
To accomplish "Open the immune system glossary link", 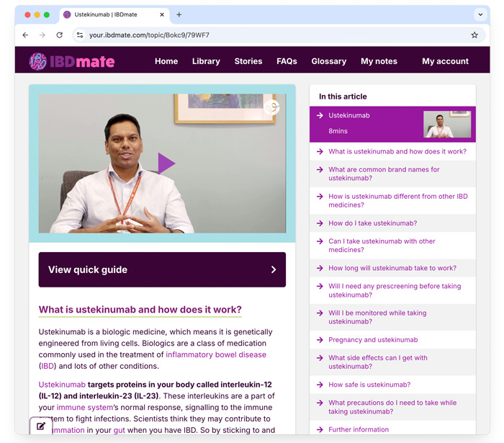I will tap(84, 407).
